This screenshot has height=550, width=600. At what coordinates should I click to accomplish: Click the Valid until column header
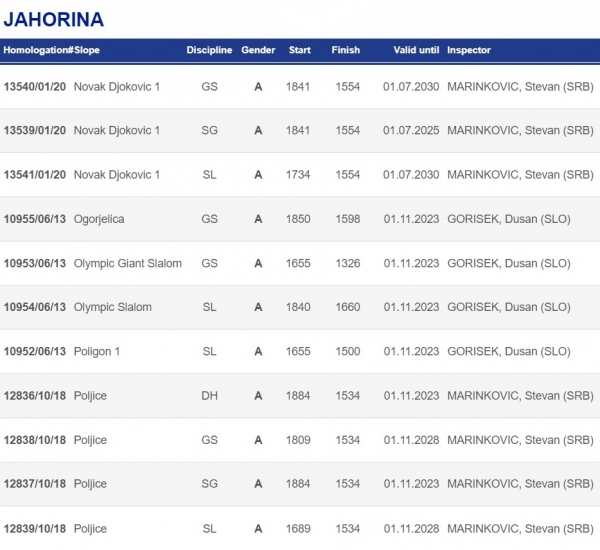point(416,50)
